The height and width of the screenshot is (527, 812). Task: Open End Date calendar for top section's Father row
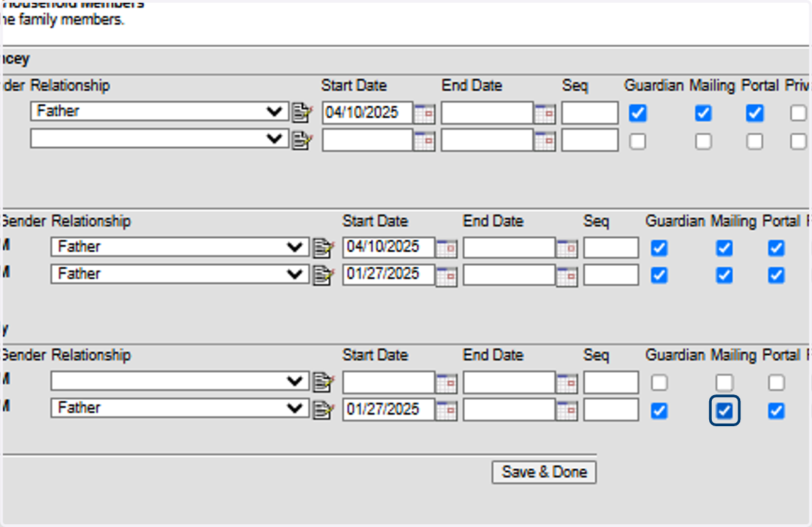coord(545,113)
